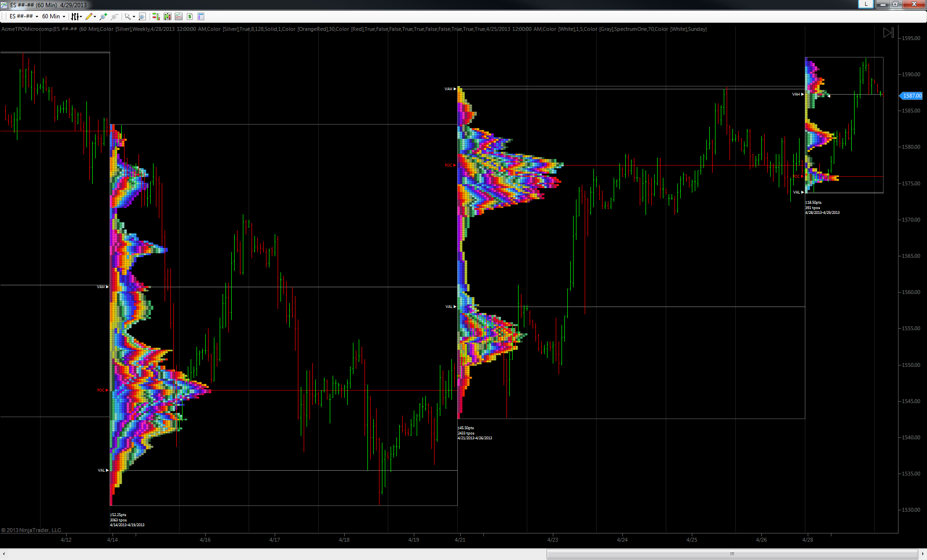Viewport: 927px width, 560px height.
Task: Open the Indicators dialog icon
Action: 179,16
